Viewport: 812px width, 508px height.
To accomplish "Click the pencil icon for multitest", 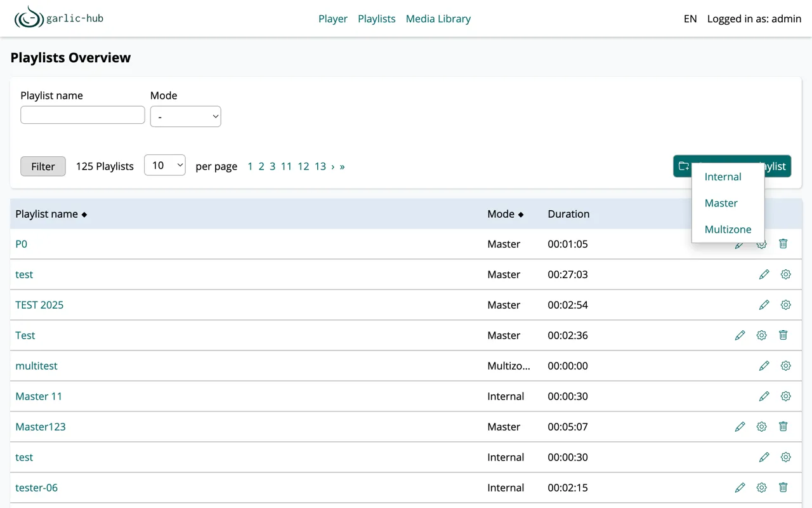I will [x=764, y=366].
